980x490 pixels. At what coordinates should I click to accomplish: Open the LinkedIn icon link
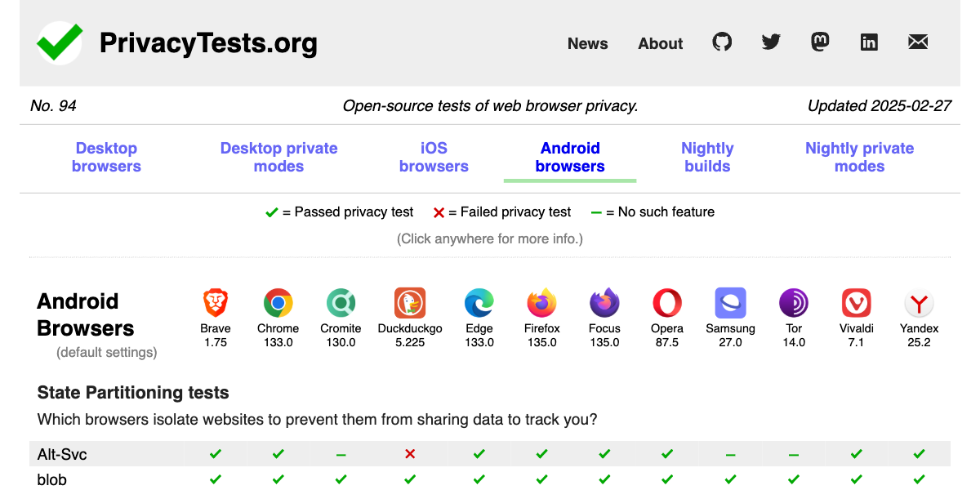[x=869, y=42]
